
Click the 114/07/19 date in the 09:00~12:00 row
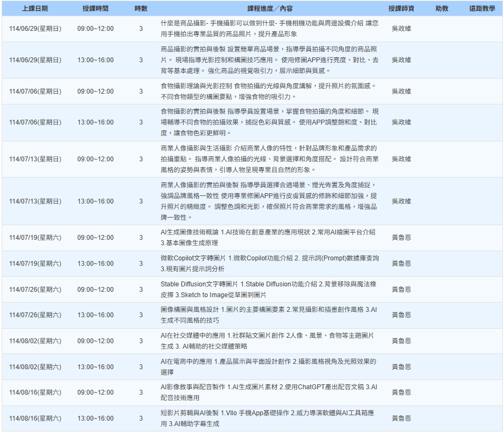click(35, 238)
